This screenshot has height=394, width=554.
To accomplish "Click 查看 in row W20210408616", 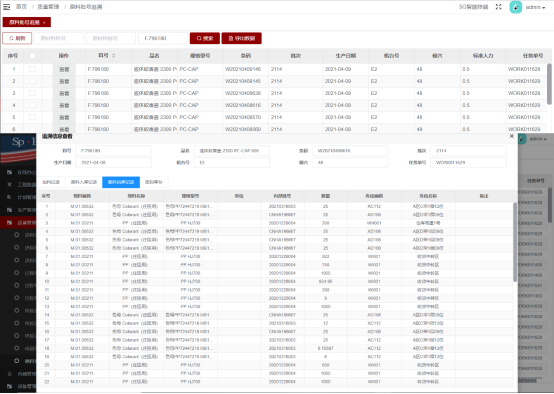I will 64,105.
